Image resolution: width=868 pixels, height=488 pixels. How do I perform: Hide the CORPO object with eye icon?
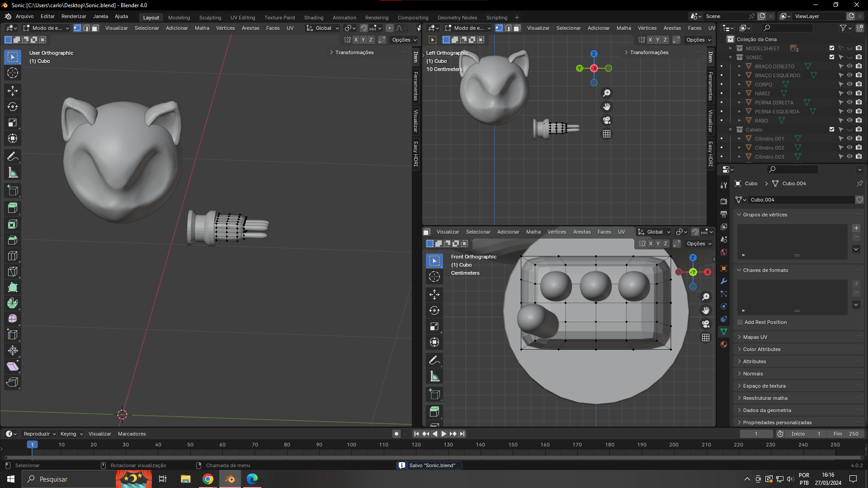(849, 84)
